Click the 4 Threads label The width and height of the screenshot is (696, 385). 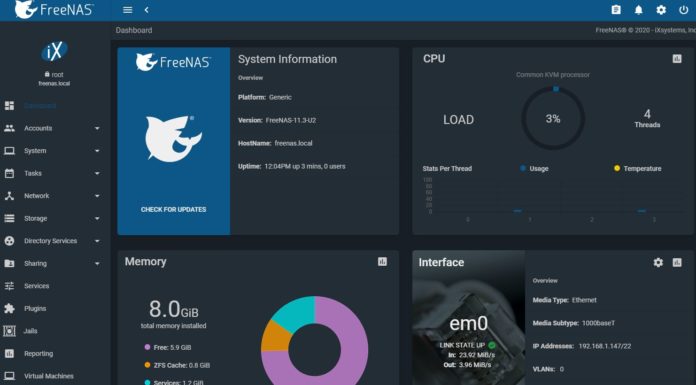pos(647,119)
